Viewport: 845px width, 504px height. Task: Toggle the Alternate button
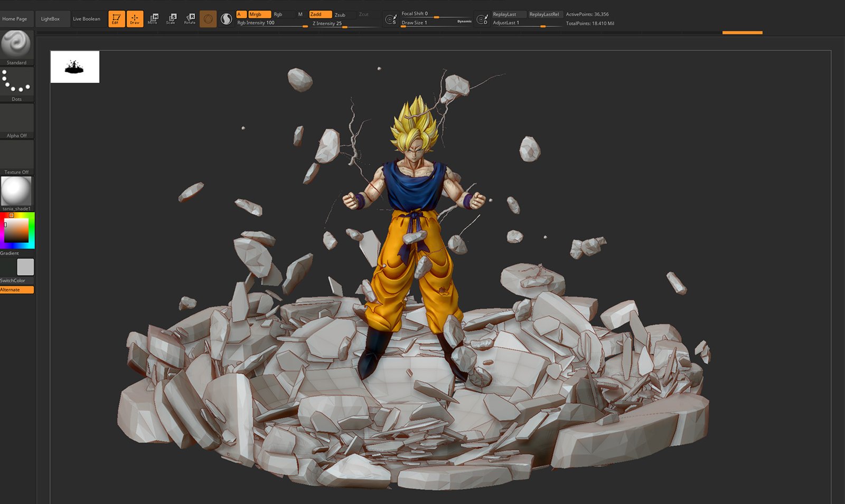(17, 290)
